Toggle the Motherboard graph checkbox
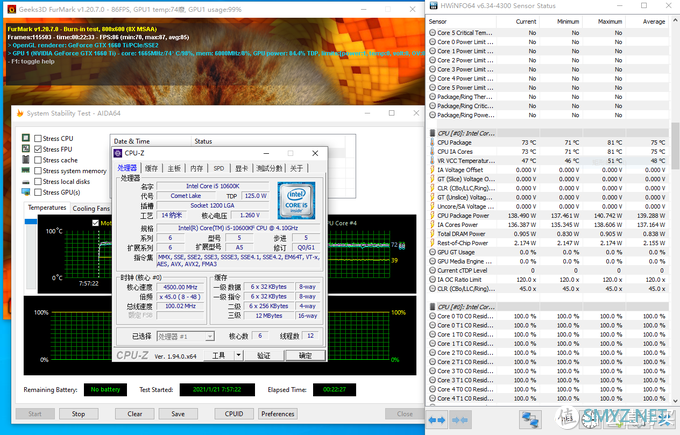 click(95, 223)
